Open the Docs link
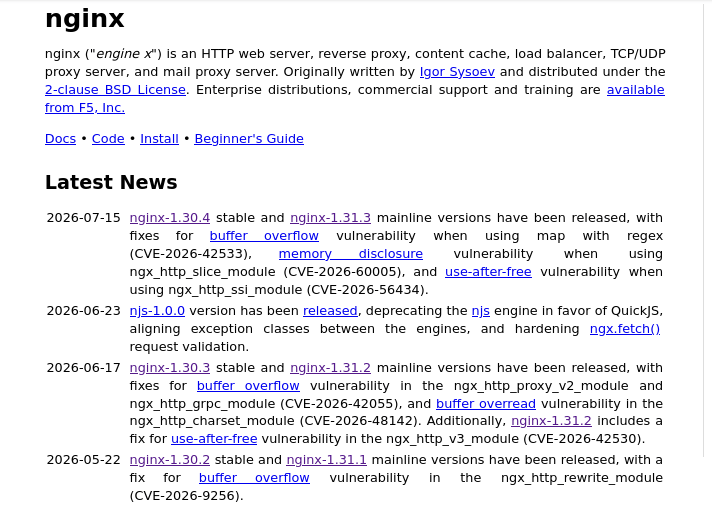The width and height of the screenshot is (712, 512). tap(60, 138)
